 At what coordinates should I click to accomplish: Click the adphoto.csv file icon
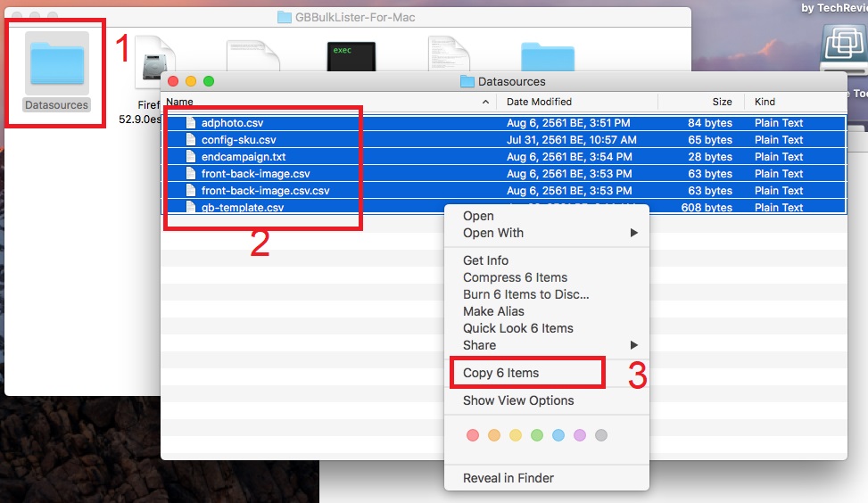click(190, 123)
